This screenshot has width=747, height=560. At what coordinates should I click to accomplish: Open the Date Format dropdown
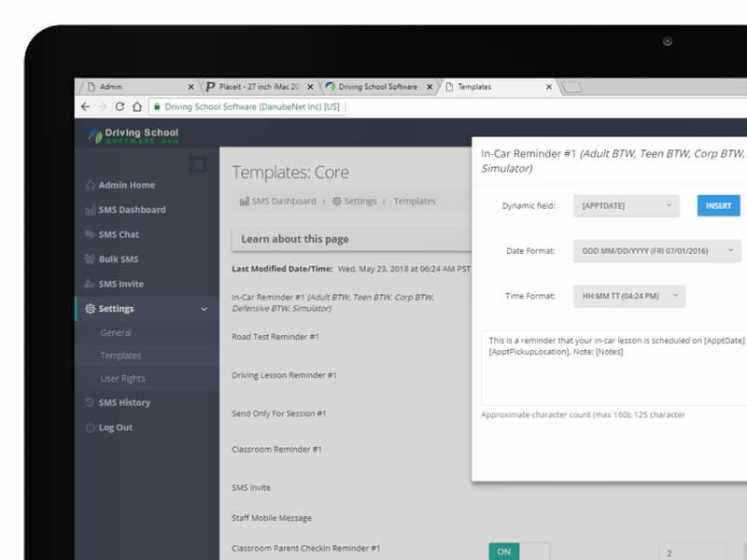(x=656, y=251)
